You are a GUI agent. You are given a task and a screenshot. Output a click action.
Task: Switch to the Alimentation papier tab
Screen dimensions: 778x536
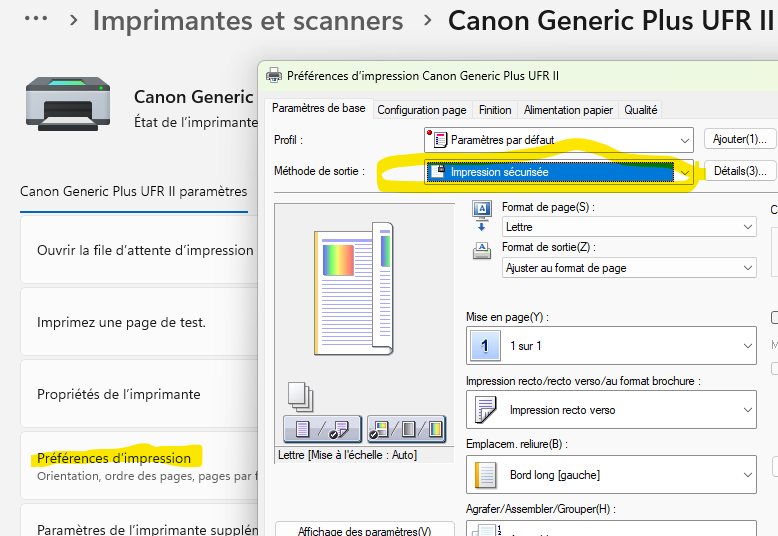(x=568, y=110)
